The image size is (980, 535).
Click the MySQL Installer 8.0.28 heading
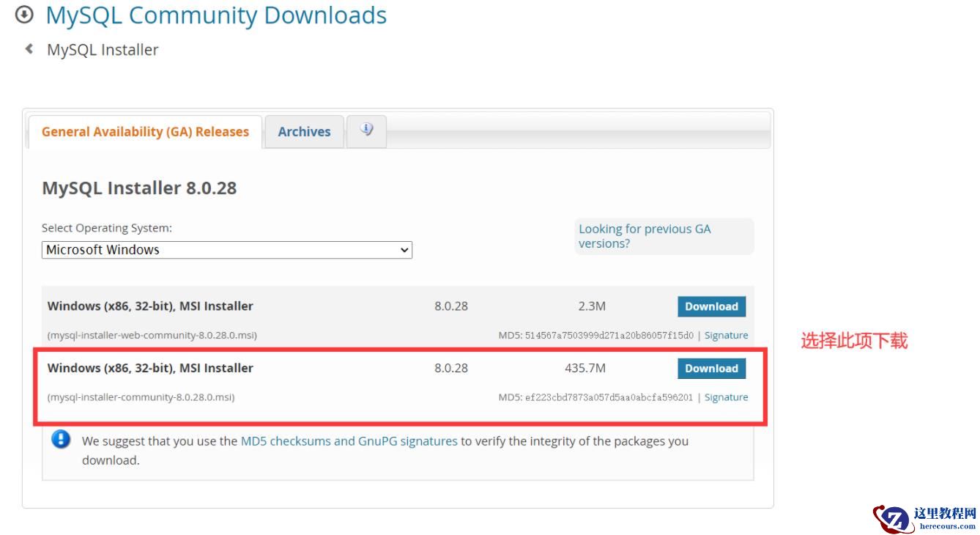[x=139, y=188]
